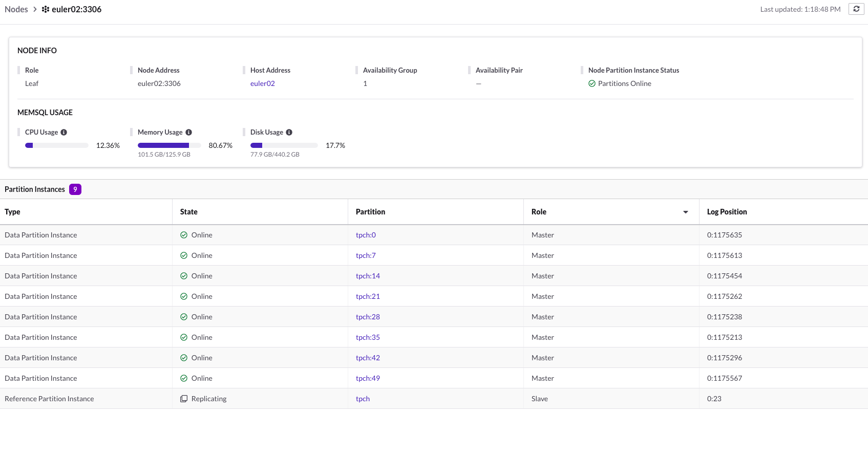The image size is (868, 457).
Task: Toggle the Role column sort arrow
Action: tap(686, 212)
